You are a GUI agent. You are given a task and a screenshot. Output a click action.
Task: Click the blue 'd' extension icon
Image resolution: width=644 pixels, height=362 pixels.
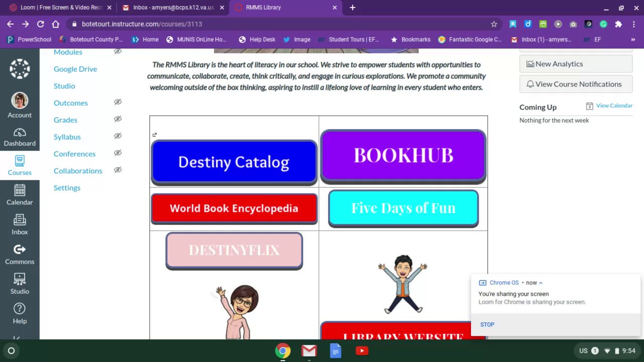528,24
